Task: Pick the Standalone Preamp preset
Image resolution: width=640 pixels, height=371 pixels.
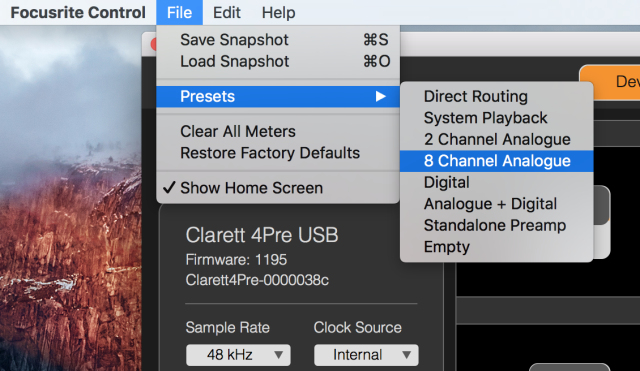Action: tap(496, 225)
